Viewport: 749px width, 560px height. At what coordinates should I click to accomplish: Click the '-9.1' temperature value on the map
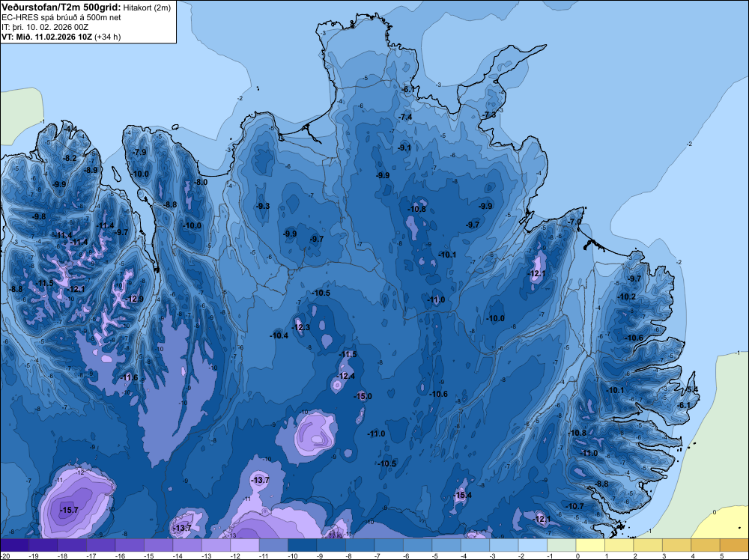(404, 148)
